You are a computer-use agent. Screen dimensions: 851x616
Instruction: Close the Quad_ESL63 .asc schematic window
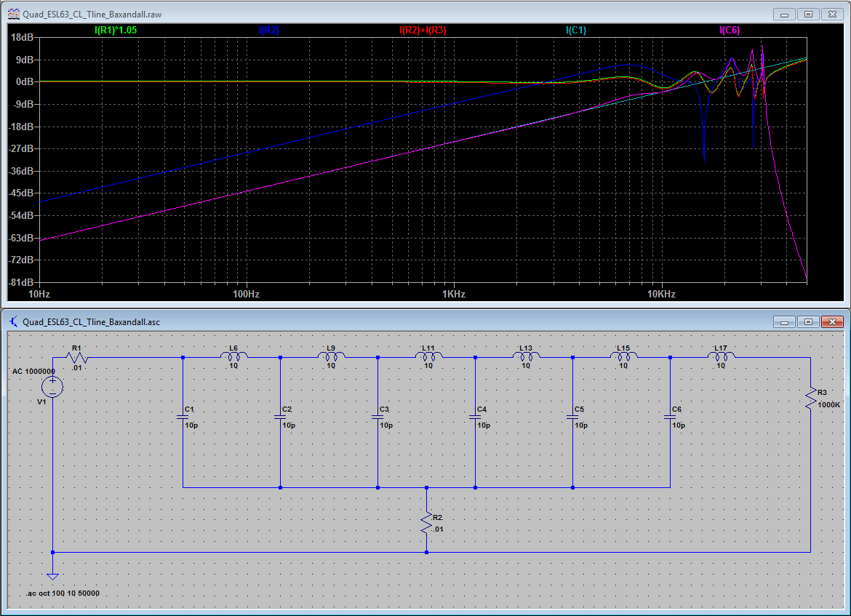pos(832,322)
